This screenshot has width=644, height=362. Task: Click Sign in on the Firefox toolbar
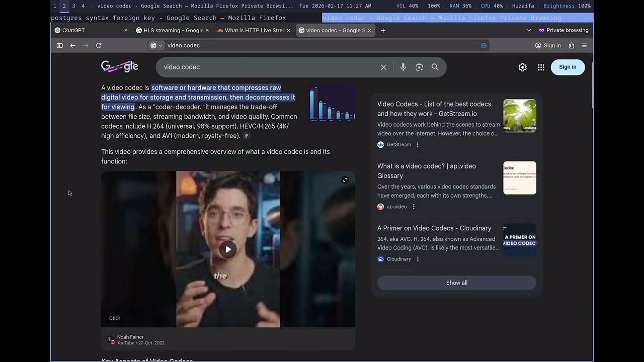548,45
